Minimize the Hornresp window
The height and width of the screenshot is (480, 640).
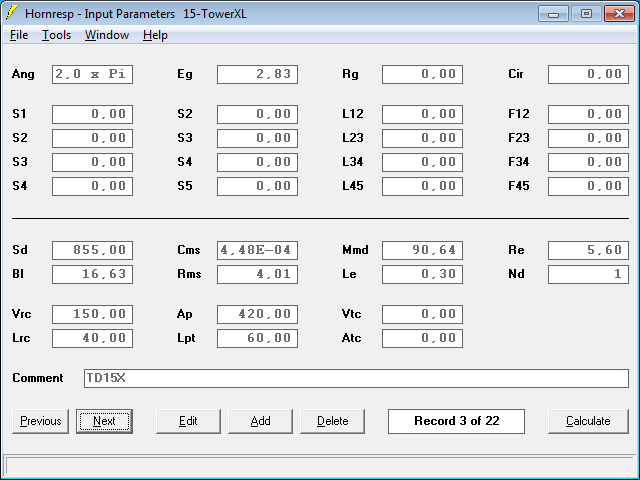553,13
